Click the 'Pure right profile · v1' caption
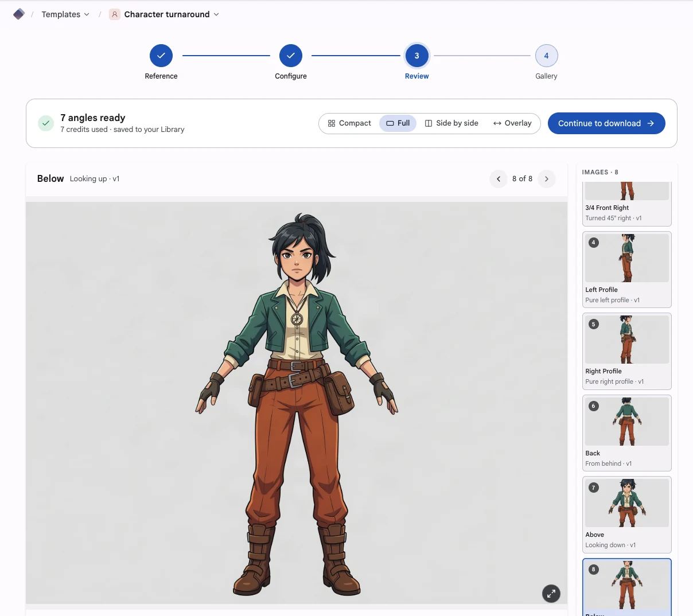Screen dimensions: 693x616 (614, 382)
